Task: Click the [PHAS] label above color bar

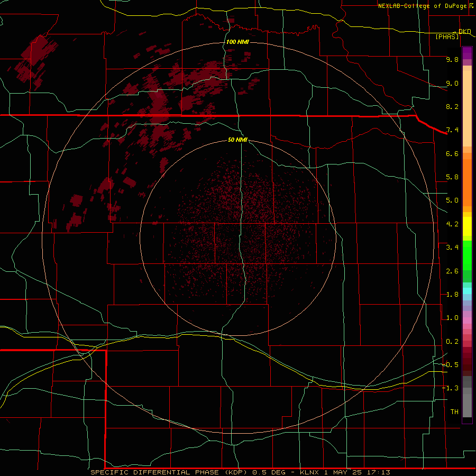Action: pos(447,36)
